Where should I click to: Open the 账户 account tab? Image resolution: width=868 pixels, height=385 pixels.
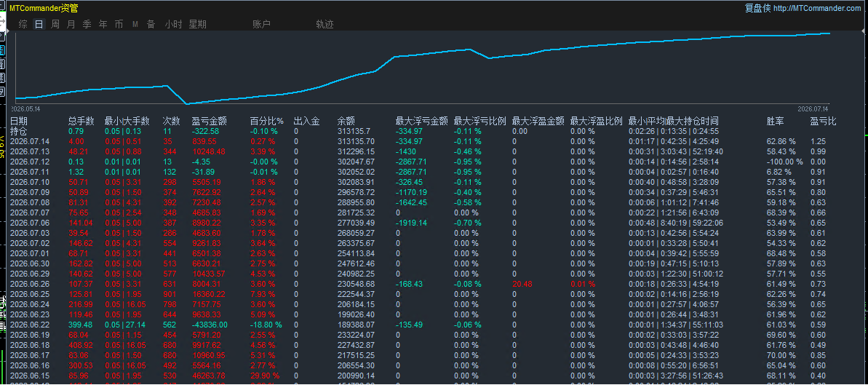pyautogui.click(x=261, y=24)
